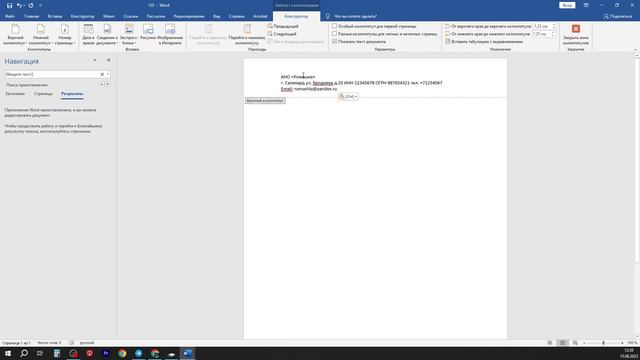The height and width of the screenshot is (360, 640).
Task: Adjust header-from-top spinner arrows
Action: tap(554, 26)
